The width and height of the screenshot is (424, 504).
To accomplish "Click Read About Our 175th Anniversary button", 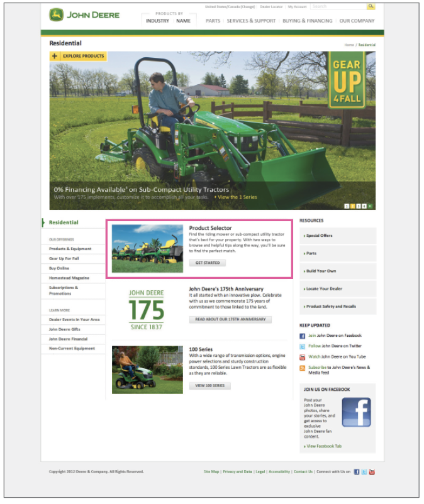I will click(x=230, y=319).
